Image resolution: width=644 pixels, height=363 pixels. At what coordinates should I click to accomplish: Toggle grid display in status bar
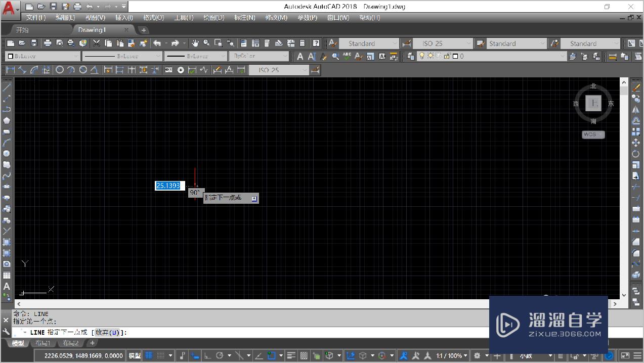pyautogui.click(x=149, y=355)
